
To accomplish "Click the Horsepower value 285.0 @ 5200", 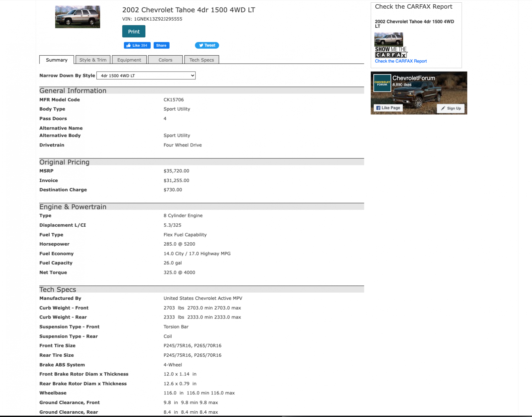I will pyautogui.click(x=179, y=244).
